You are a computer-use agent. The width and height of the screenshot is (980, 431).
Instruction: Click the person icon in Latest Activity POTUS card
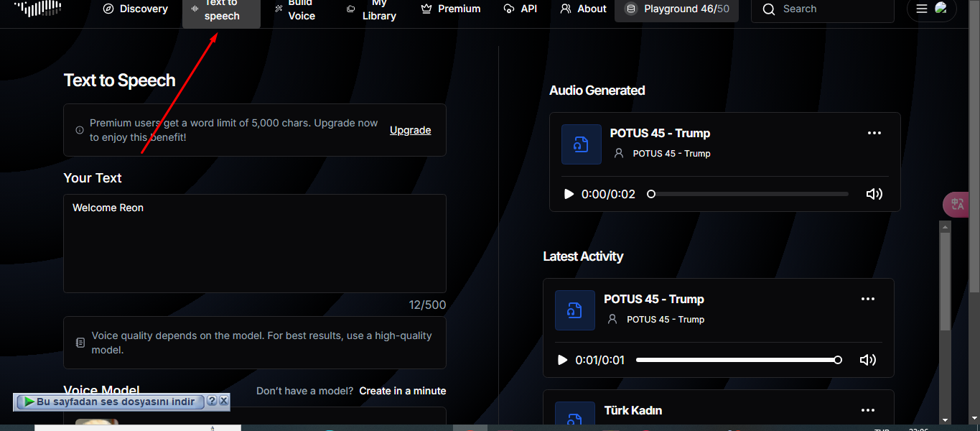[x=612, y=320]
